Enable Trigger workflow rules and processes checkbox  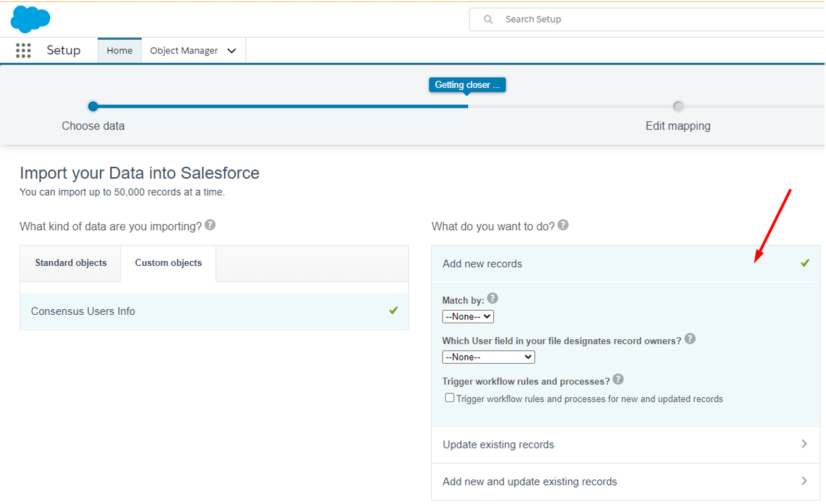tap(450, 398)
